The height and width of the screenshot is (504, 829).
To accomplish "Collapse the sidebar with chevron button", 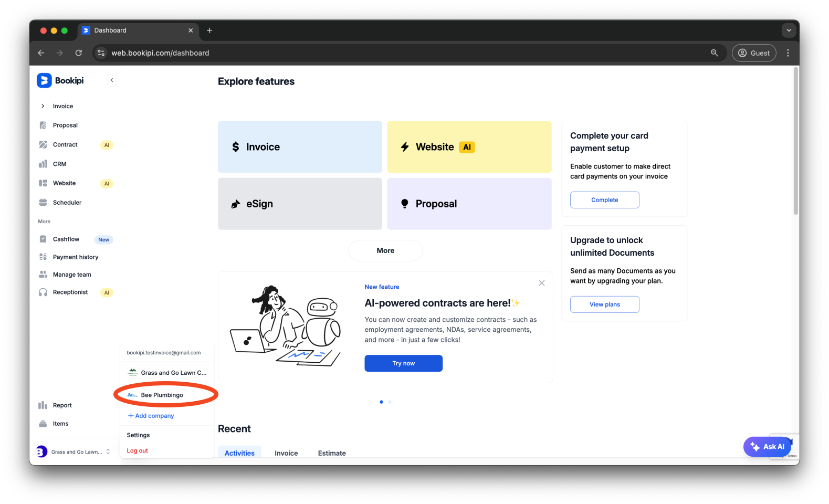I will pyautogui.click(x=112, y=80).
